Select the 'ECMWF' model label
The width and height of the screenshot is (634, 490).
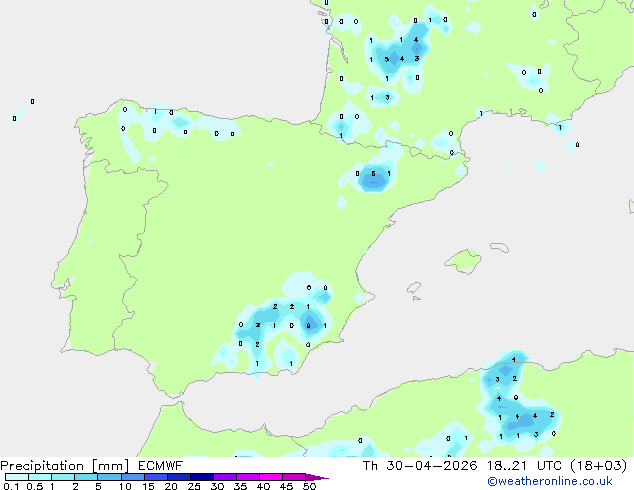(x=161, y=466)
